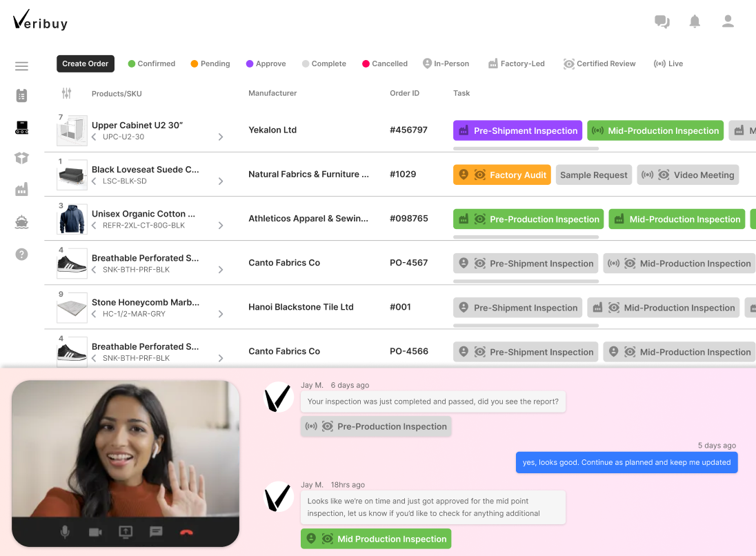This screenshot has width=756, height=556.
Task: Expand the Black Loveseat Suede row chevron
Action: tap(221, 181)
